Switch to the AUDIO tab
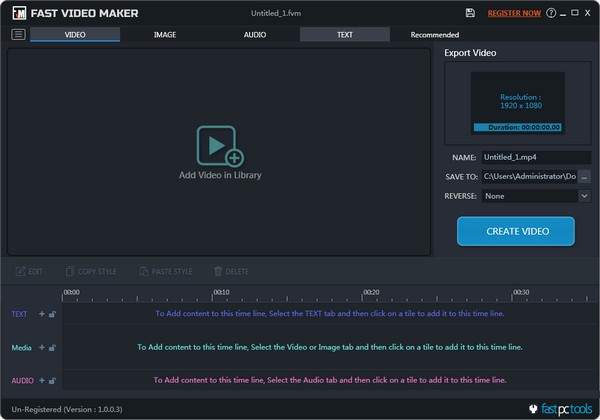 pyautogui.click(x=255, y=34)
